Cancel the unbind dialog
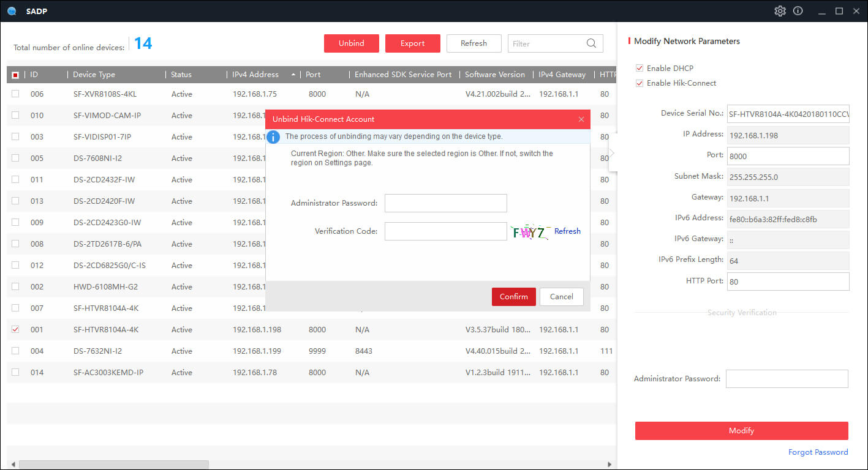 pyautogui.click(x=562, y=297)
